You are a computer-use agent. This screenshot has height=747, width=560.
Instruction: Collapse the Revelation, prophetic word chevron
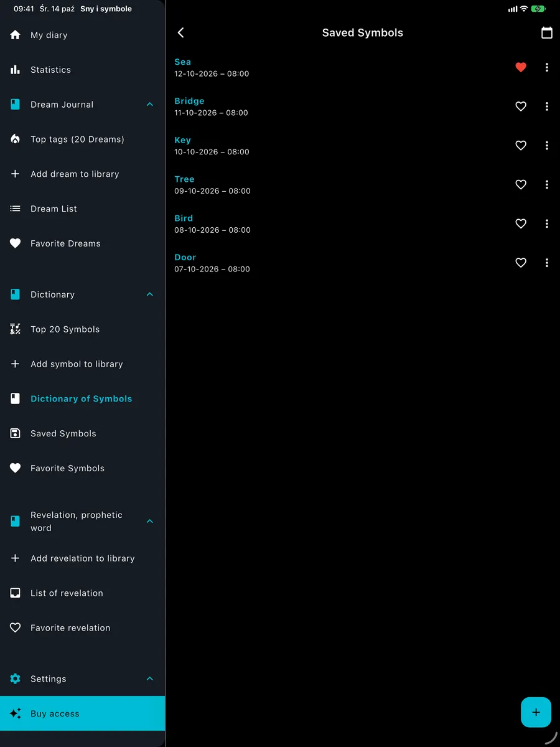tap(149, 521)
